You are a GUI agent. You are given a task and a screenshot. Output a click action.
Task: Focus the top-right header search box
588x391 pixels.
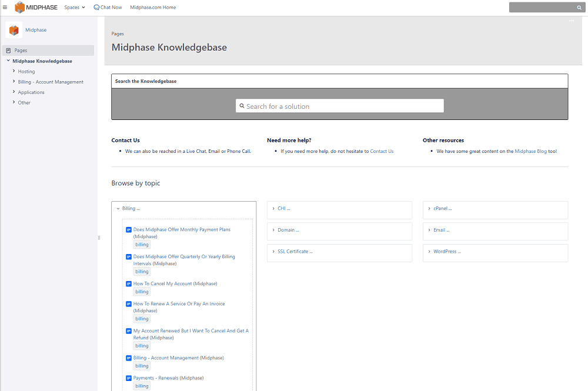(x=547, y=8)
